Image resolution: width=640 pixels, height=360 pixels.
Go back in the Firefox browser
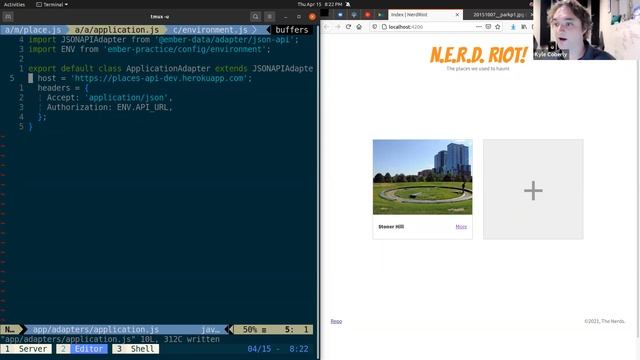(327, 27)
